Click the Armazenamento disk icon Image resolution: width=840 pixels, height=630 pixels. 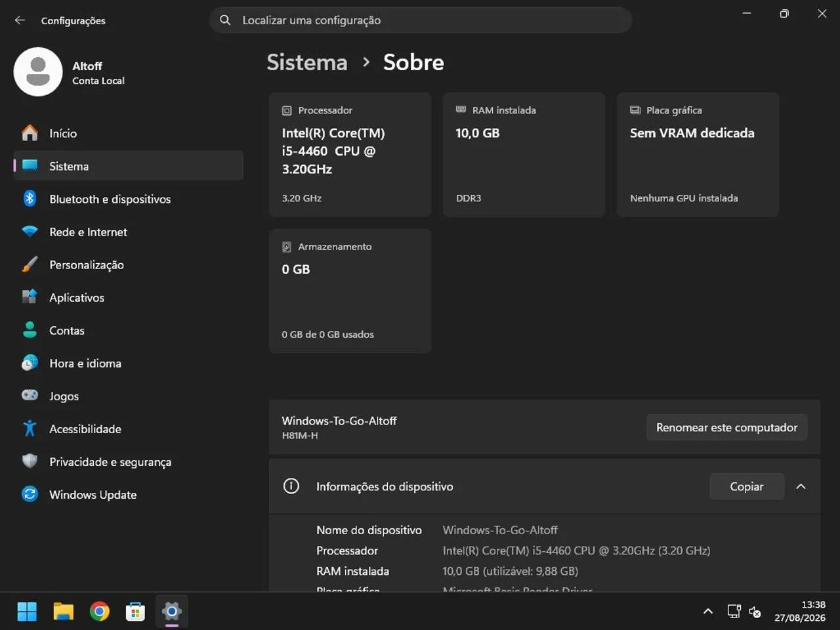tap(287, 247)
